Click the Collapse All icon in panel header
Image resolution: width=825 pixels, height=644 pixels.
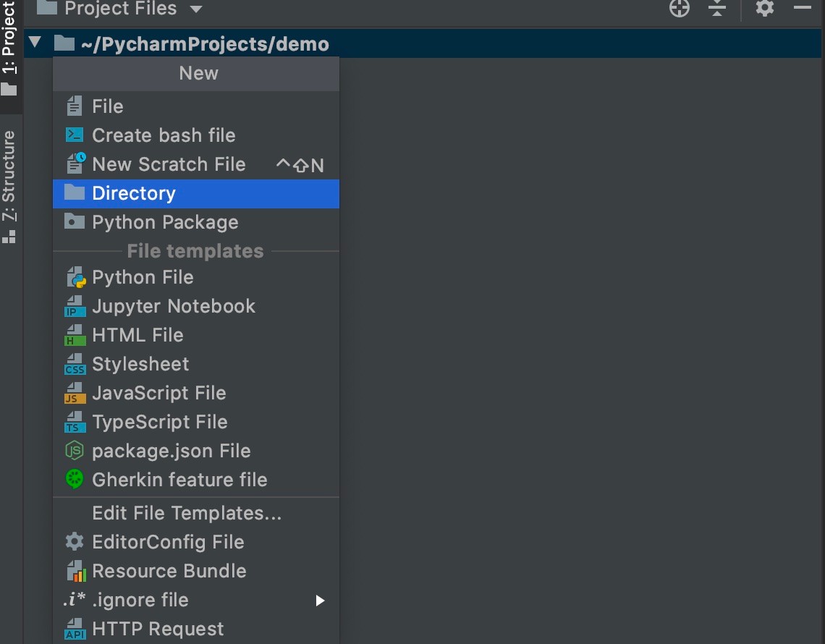click(717, 8)
